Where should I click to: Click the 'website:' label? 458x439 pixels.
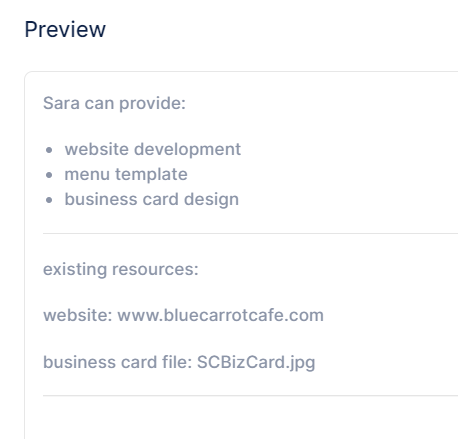78,315
